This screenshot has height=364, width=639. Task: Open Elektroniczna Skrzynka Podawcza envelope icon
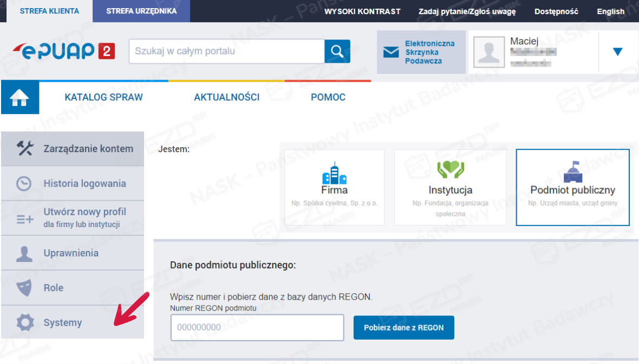click(390, 52)
